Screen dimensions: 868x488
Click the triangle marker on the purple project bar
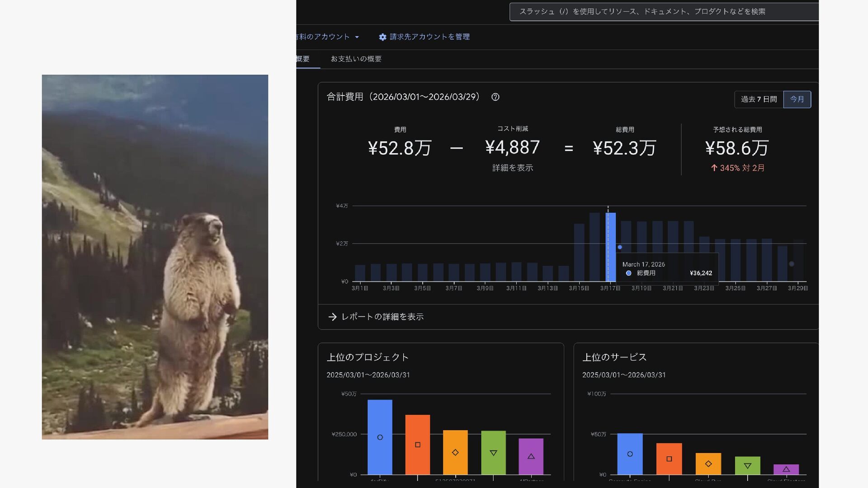coord(531,456)
